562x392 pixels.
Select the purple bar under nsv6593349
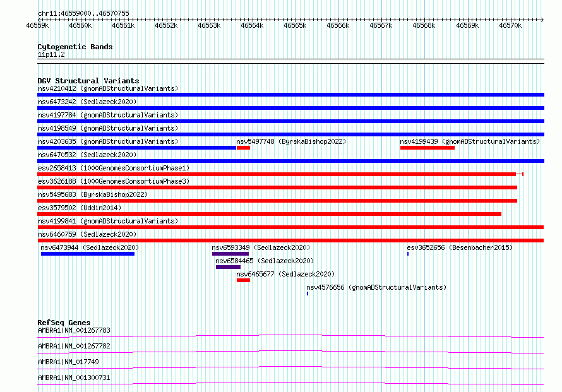(230, 254)
